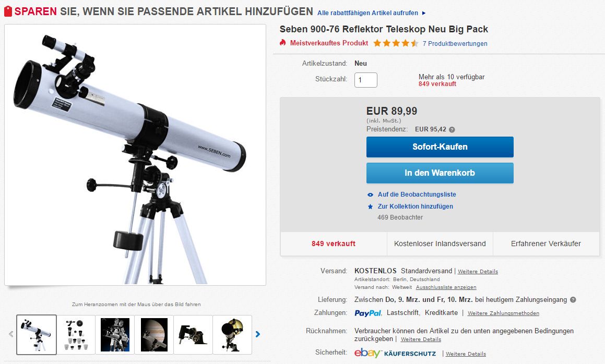The width and height of the screenshot is (605, 364).
Task: Click Zur Kollektion hinzufügen link
Action: (415, 207)
